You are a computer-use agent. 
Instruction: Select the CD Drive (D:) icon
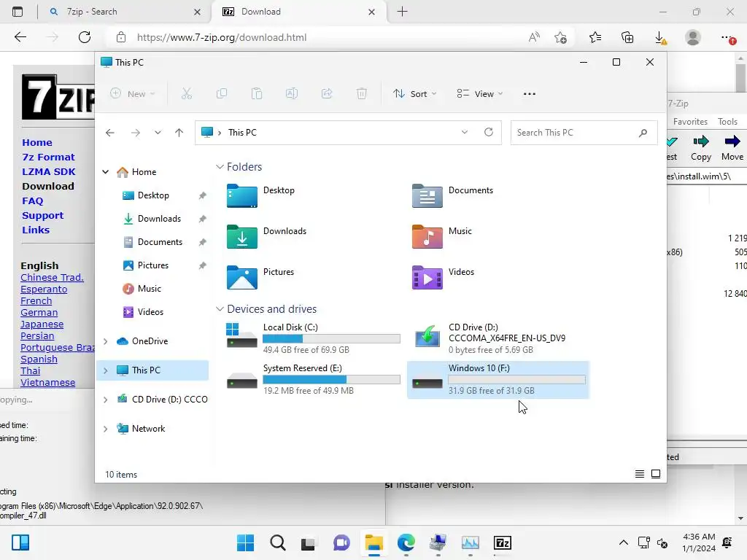(427, 337)
